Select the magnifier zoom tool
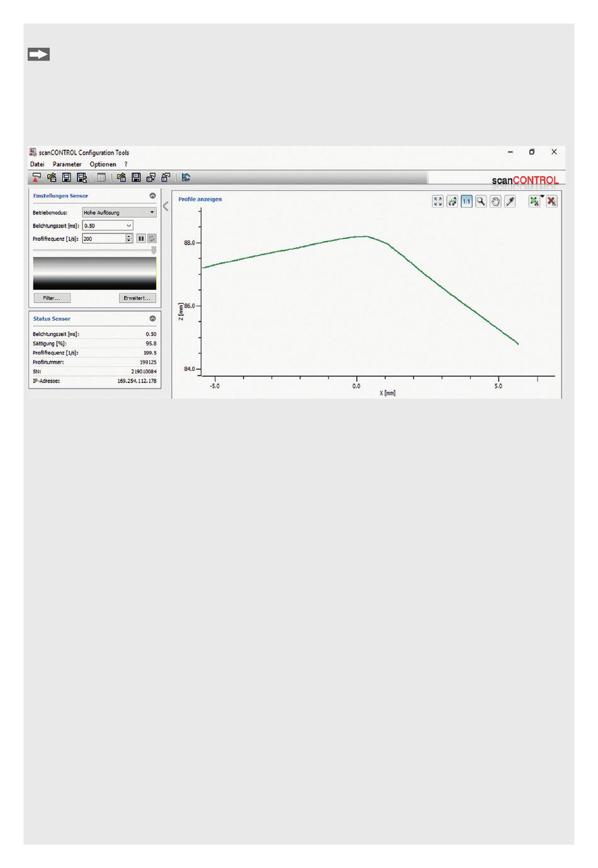This screenshot has height=868, width=598. pos(481,201)
